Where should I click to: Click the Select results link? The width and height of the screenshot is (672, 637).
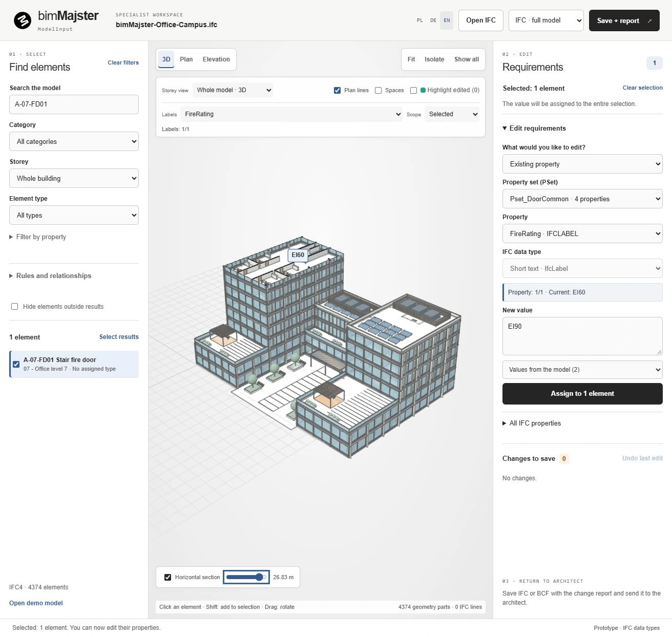click(x=119, y=337)
